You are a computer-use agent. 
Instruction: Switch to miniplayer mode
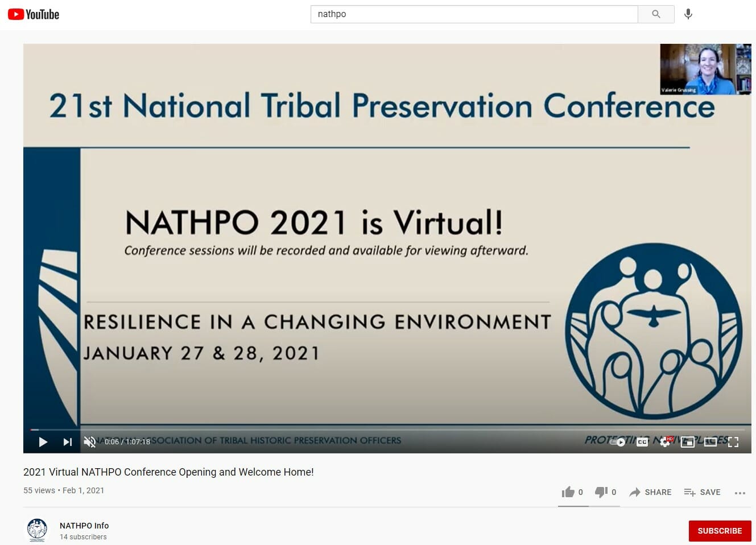click(x=688, y=442)
